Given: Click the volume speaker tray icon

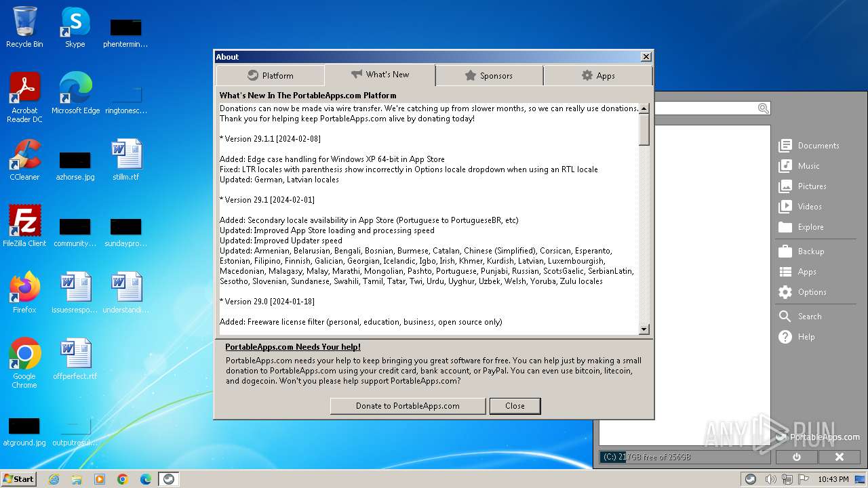Looking at the screenshot, I should (770, 479).
